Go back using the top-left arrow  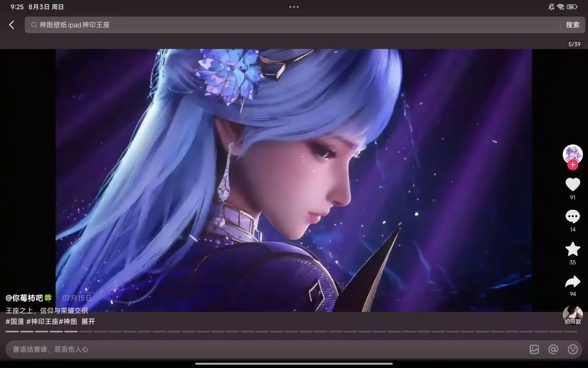pos(12,25)
